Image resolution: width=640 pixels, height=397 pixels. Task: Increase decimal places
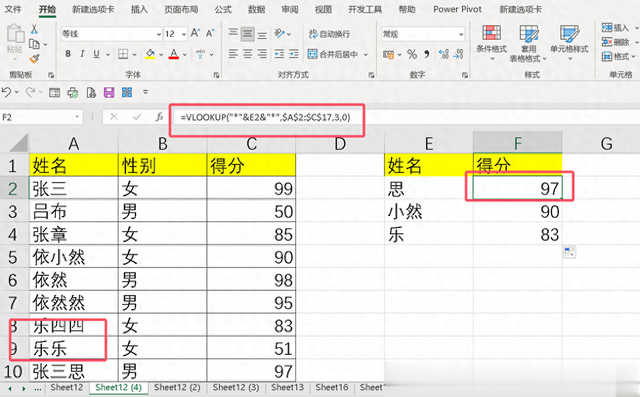[444, 54]
